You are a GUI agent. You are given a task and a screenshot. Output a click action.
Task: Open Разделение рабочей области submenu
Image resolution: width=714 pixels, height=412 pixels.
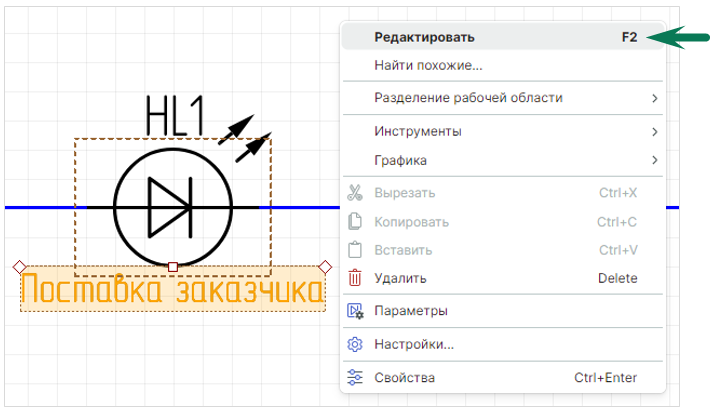(x=503, y=98)
